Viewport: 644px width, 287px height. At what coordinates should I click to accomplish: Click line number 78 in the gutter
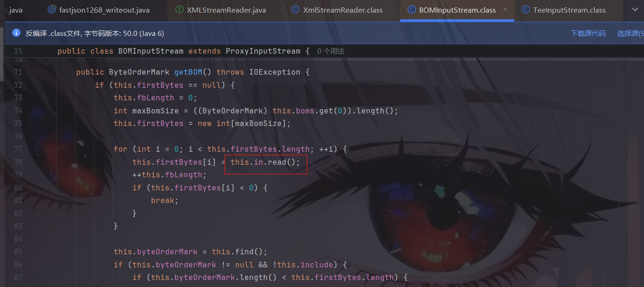[18, 162]
